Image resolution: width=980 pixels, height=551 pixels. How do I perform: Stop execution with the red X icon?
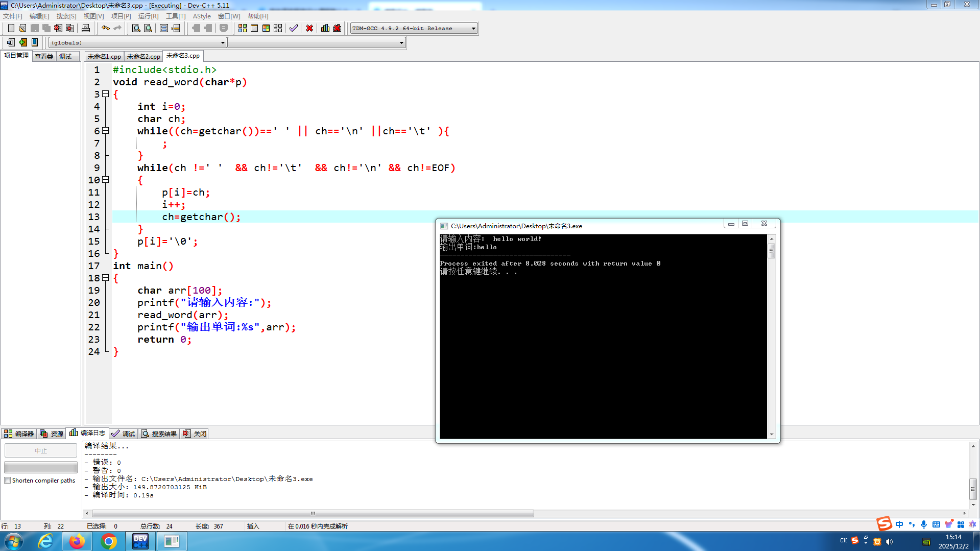click(309, 28)
